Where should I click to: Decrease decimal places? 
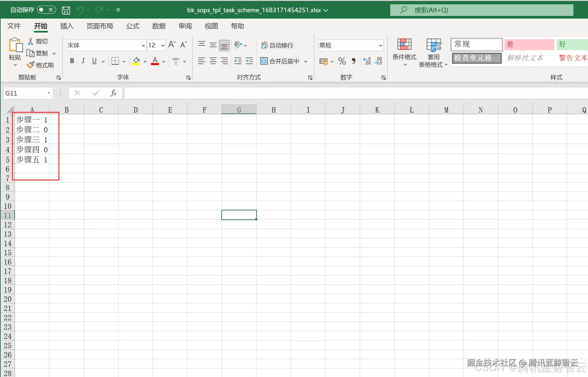tap(378, 61)
